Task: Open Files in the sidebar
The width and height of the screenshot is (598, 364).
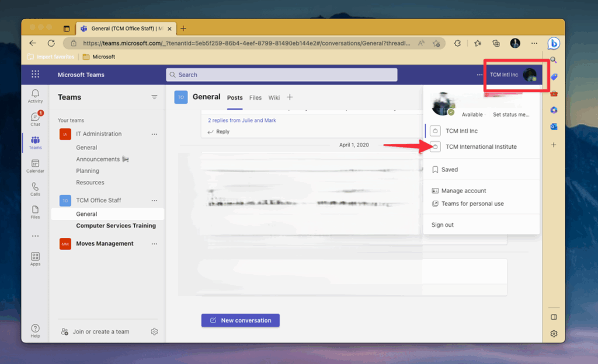Action: pos(35,212)
